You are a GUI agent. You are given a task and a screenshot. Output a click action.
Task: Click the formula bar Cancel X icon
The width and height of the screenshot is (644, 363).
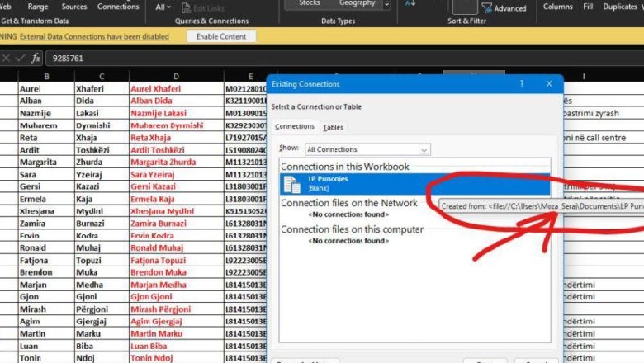pos(7,59)
